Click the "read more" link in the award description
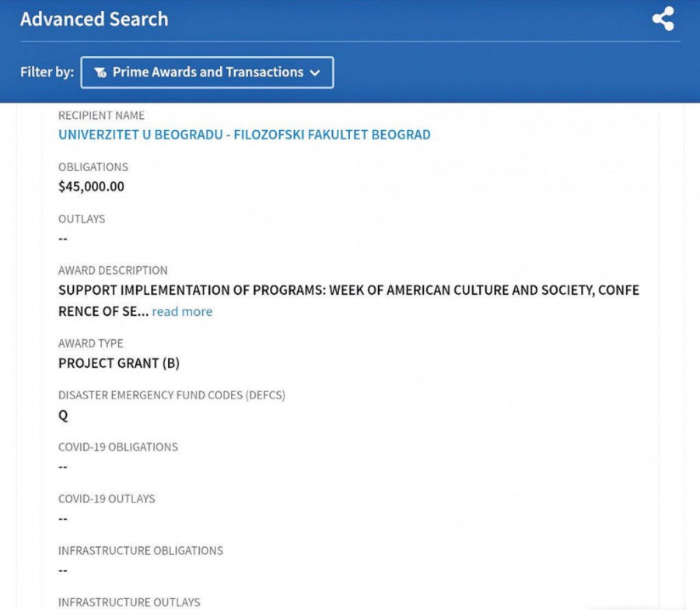Screen dimensions: 700x610 coord(182,311)
